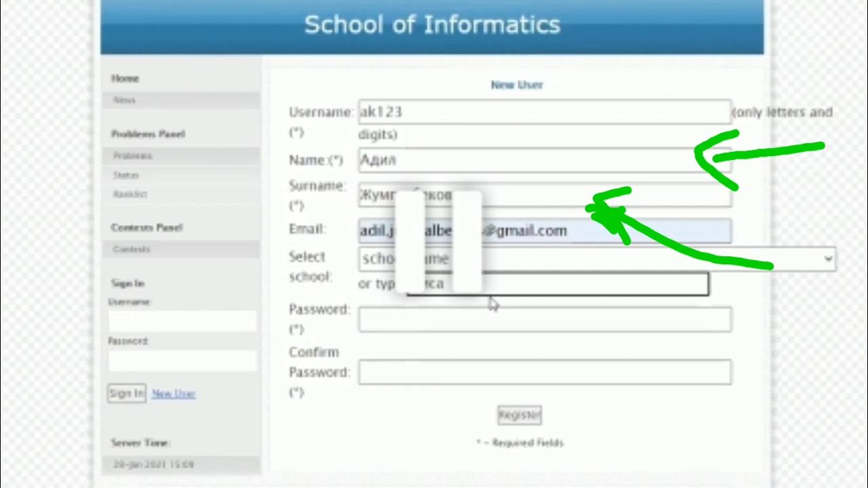Click the server time date value

tap(153, 465)
